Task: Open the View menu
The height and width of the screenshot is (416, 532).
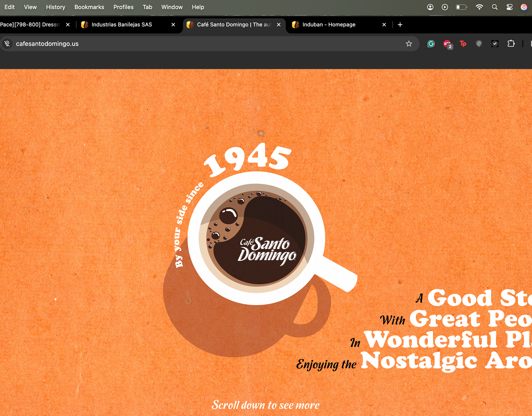Action: point(30,7)
